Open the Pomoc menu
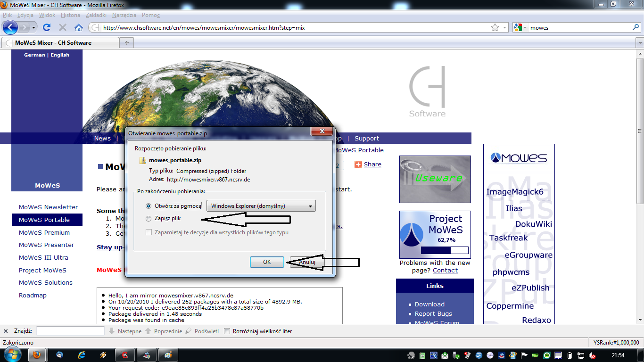 pyautogui.click(x=151, y=15)
